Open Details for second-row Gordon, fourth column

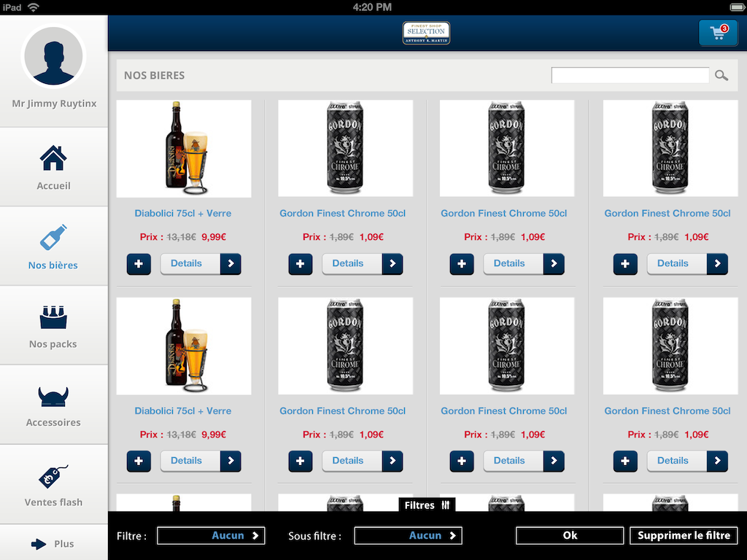point(687,461)
